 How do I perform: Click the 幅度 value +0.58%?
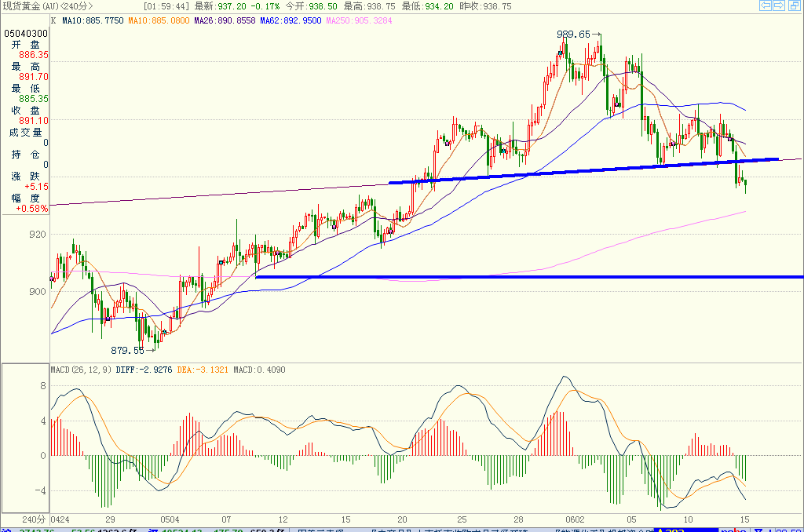pyautogui.click(x=31, y=209)
